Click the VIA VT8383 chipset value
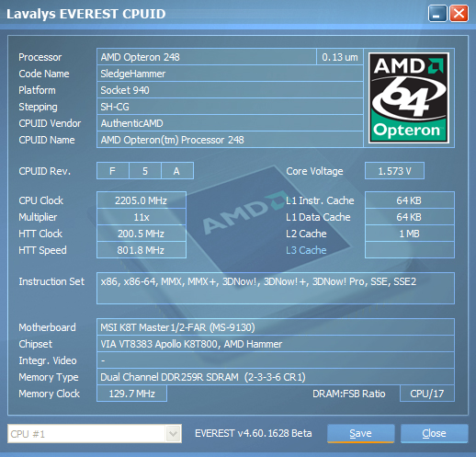The image size is (476, 457). pyautogui.click(x=276, y=344)
